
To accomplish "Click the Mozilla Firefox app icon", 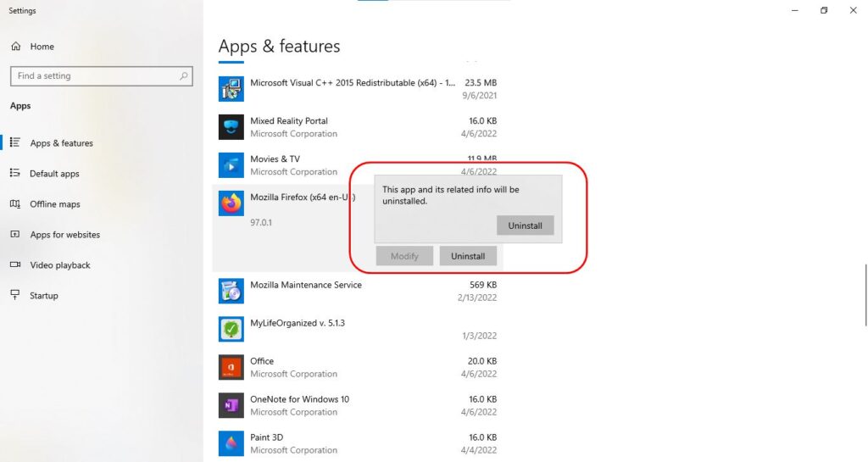I will pyautogui.click(x=231, y=203).
